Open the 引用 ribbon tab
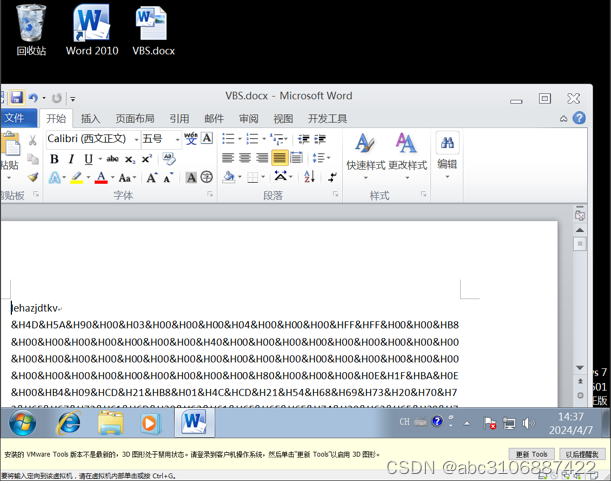 pos(179,118)
